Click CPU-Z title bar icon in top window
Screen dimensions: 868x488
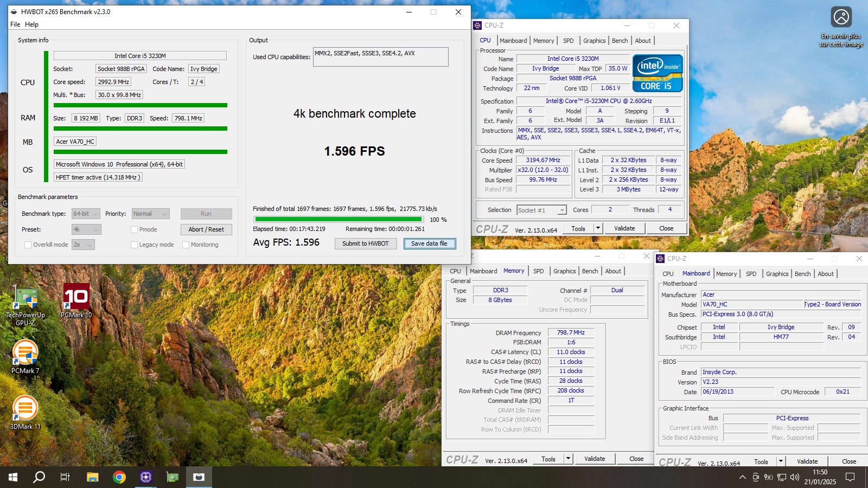pos(477,25)
